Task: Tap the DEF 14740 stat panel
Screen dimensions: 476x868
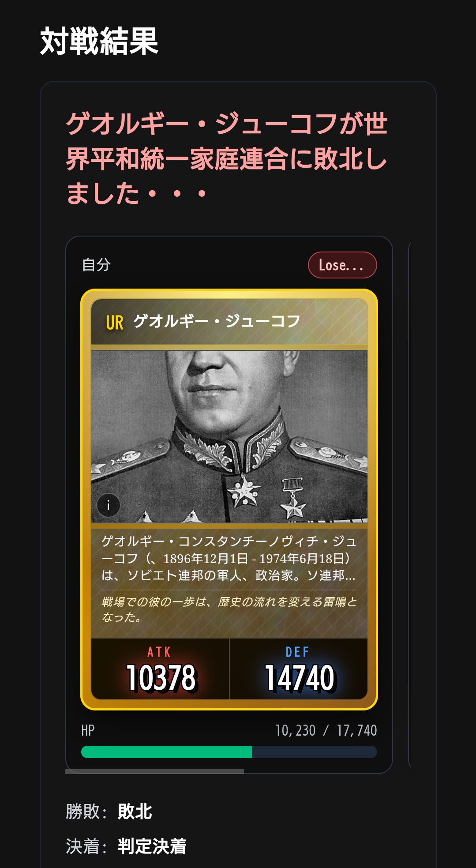Action: (299, 669)
